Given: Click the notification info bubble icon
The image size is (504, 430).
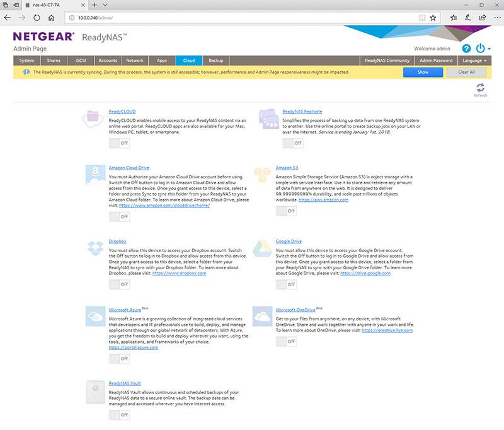Looking at the screenshot, I should coord(26,72).
